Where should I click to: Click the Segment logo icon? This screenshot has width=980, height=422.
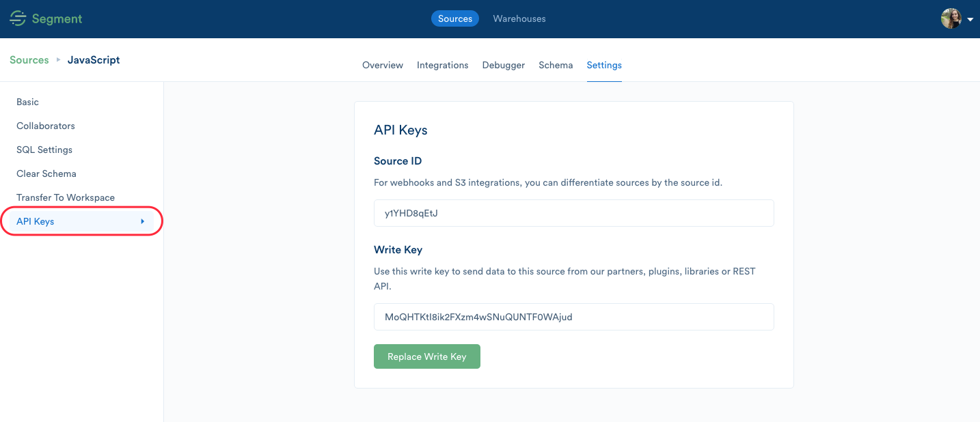pos(18,18)
